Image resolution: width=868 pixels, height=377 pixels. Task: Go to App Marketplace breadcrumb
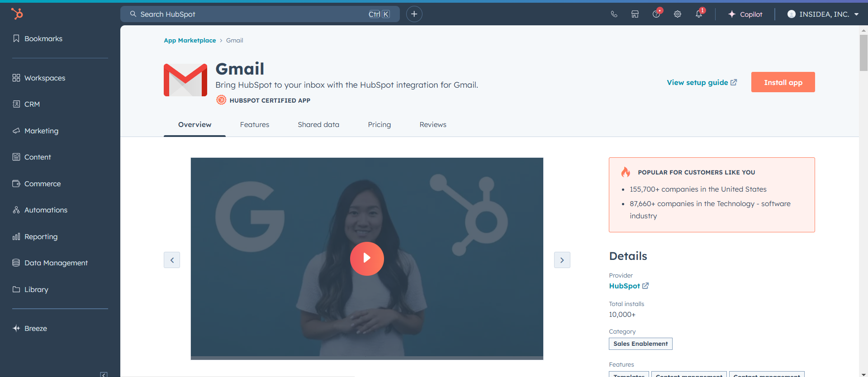190,40
